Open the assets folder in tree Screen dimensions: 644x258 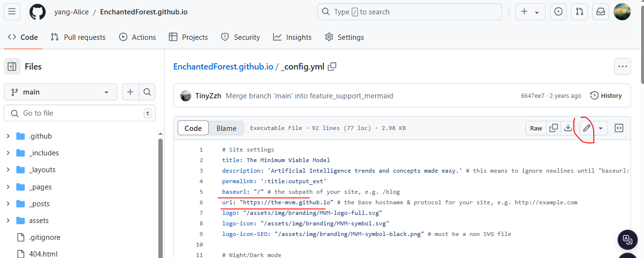(39, 221)
